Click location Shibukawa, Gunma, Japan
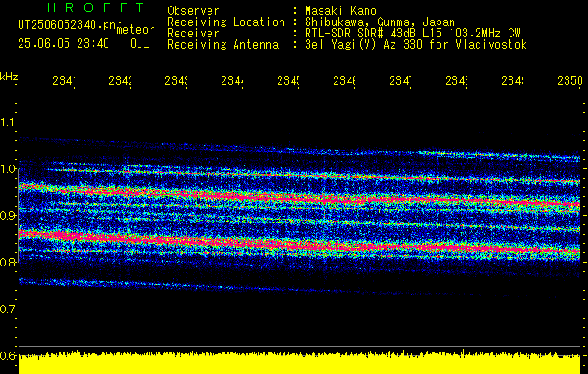The image size is (588, 374). pyautogui.click(x=380, y=22)
